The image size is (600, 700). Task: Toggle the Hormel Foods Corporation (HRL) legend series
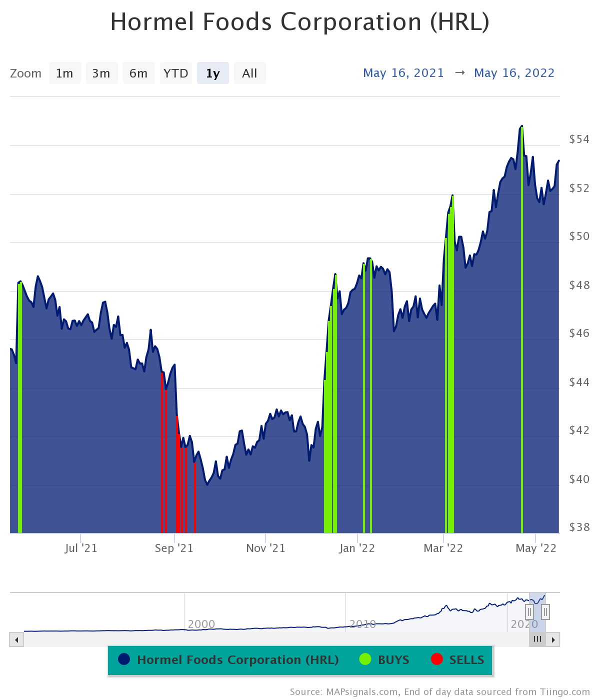(x=229, y=660)
